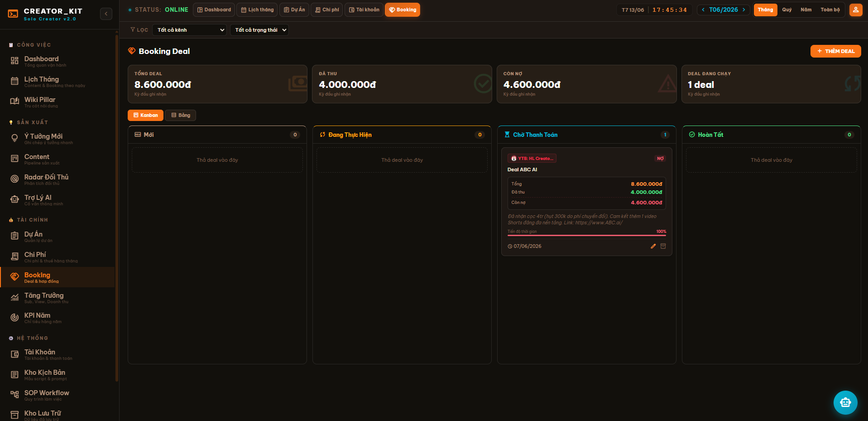Viewport: 868px width, 421px height.
Task: Click the Deal ABC AI card title
Action: (x=522, y=169)
